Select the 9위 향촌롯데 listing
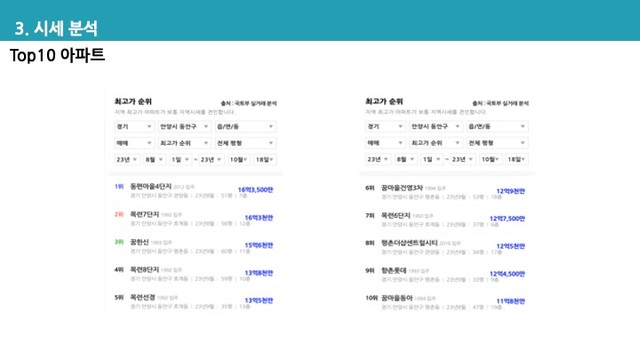Screen dimensions: 640x360 pos(445,275)
